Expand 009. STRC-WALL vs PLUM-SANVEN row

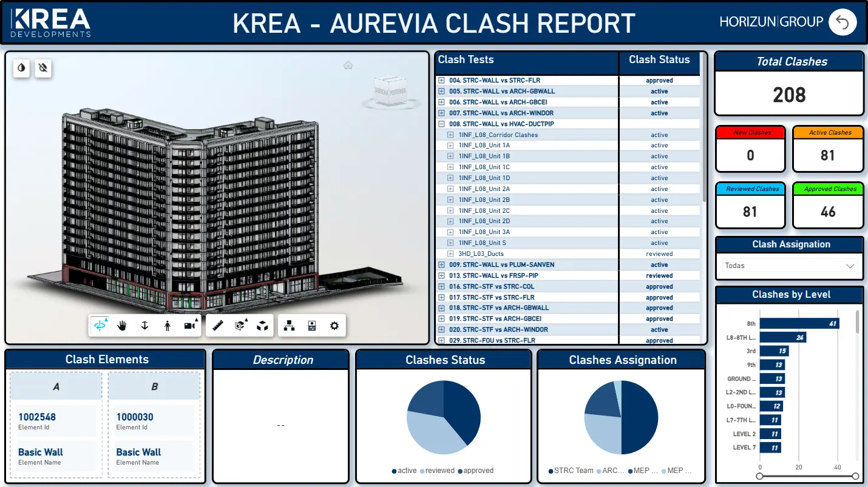click(442, 264)
